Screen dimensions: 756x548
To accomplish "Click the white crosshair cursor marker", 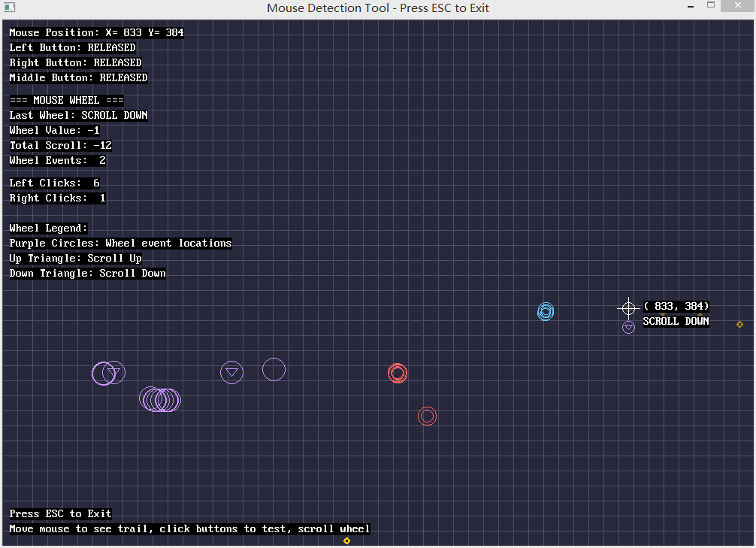I will [x=628, y=307].
